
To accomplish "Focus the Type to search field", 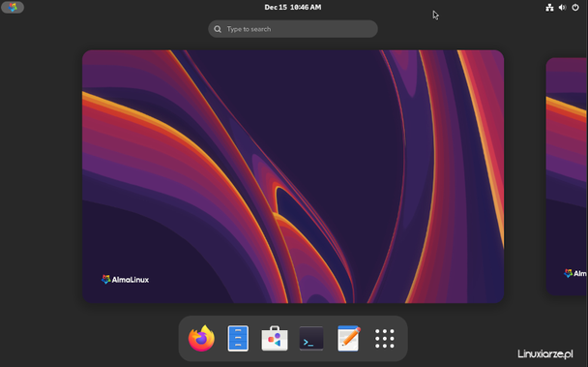I will [x=293, y=29].
